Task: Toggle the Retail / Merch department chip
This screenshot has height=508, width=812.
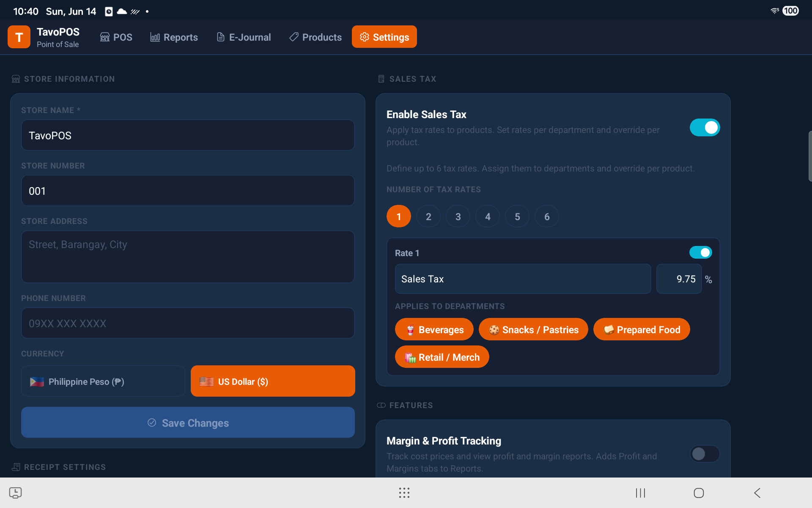Action: tap(442, 357)
